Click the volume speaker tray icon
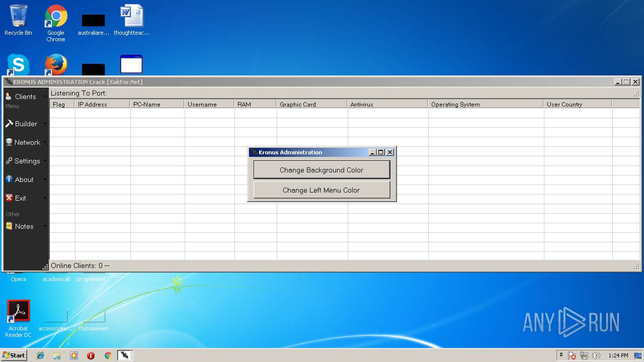 [597, 355]
